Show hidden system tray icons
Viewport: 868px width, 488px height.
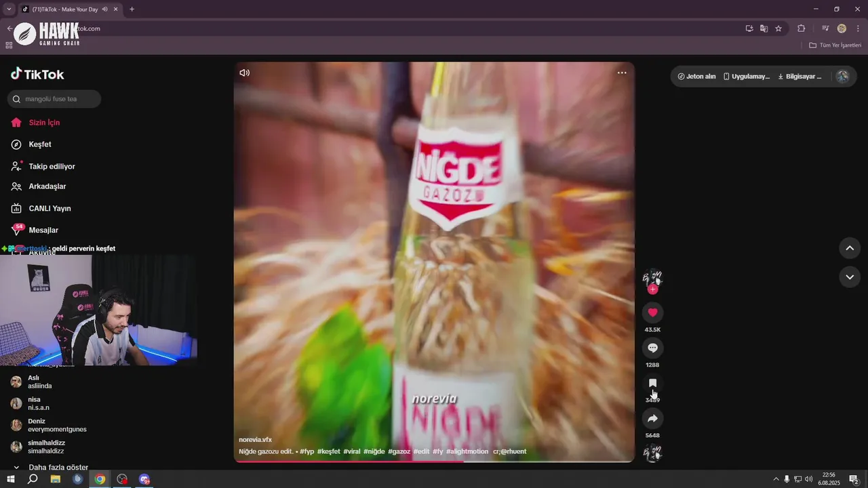tap(776, 479)
